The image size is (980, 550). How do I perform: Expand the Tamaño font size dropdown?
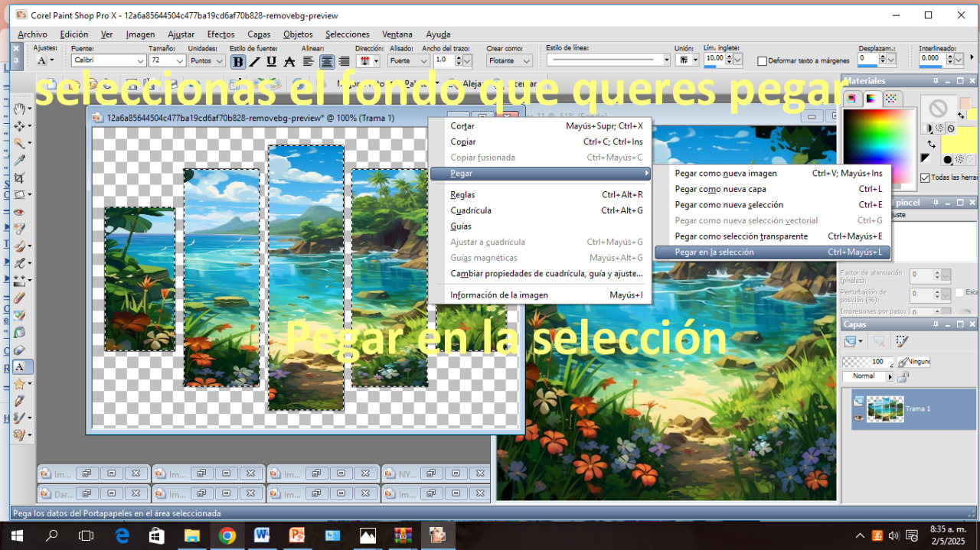(x=180, y=60)
